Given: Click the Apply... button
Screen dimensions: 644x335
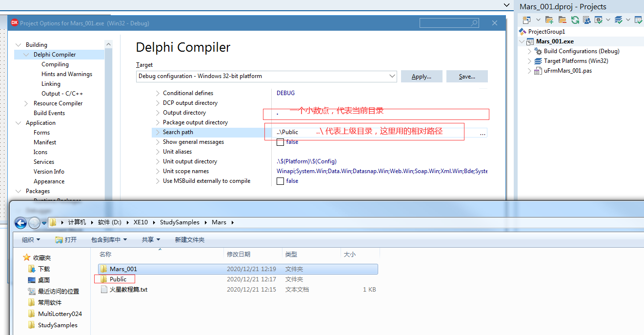Looking at the screenshot, I should point(422,77).
